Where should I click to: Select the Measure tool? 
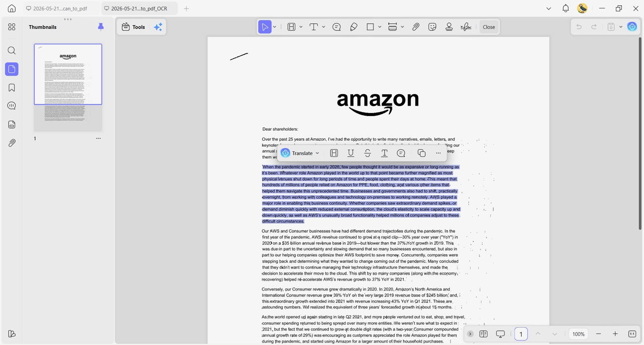click(x=392, y=27)
